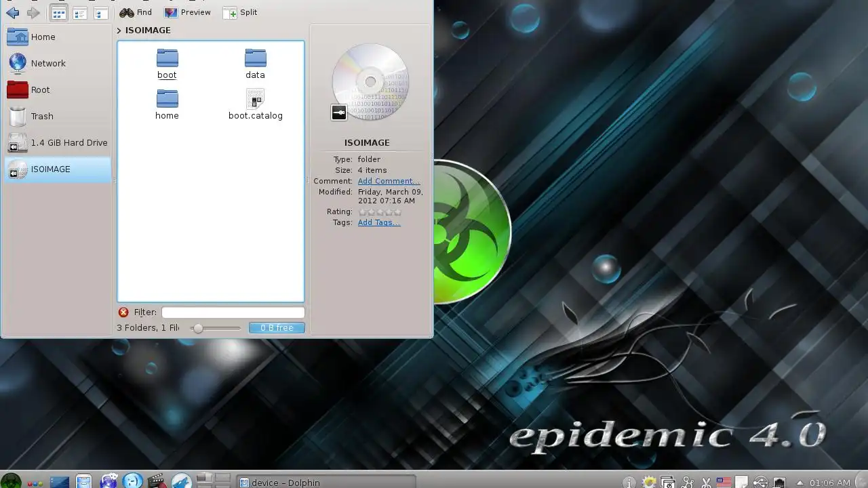Click the greyed Forward arrow in the toolbar
This screenshot has height=488, width=868.
(x=33, y=13)
